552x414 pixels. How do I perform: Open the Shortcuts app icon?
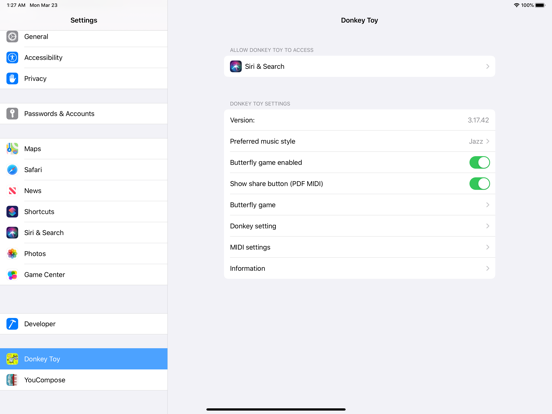(12, 212)
